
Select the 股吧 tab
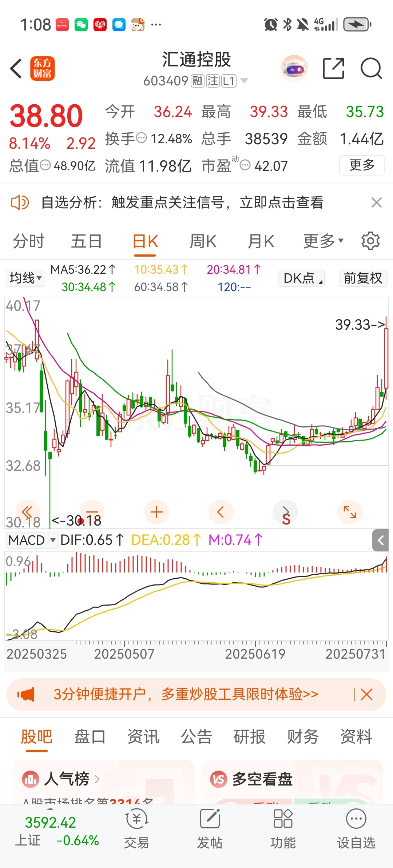(36, 737)
